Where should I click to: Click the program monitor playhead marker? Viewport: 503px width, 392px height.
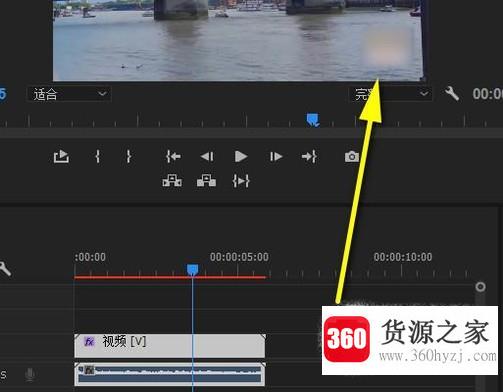[313, 120]
